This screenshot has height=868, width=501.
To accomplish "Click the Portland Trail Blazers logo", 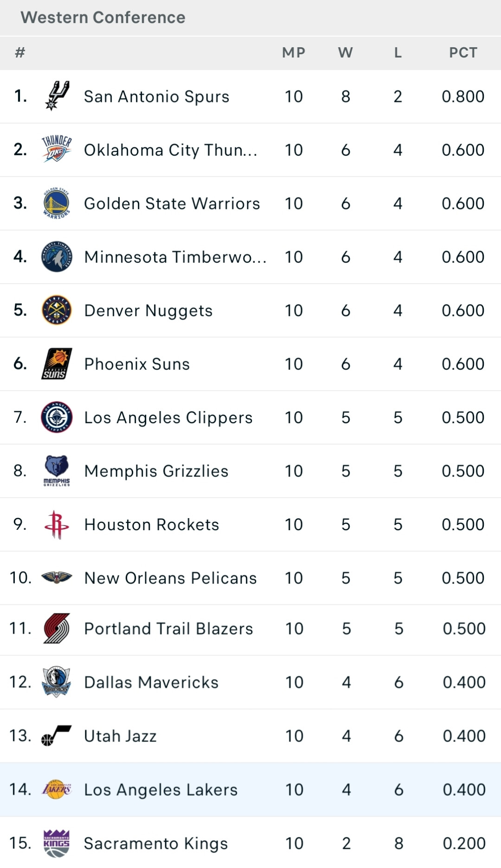I will 57,628.
